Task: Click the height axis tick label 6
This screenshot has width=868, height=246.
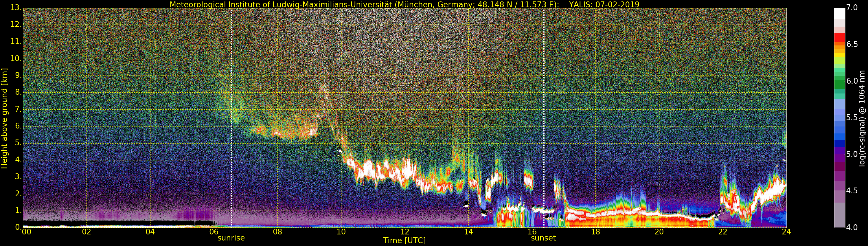Action: point(18,126)
